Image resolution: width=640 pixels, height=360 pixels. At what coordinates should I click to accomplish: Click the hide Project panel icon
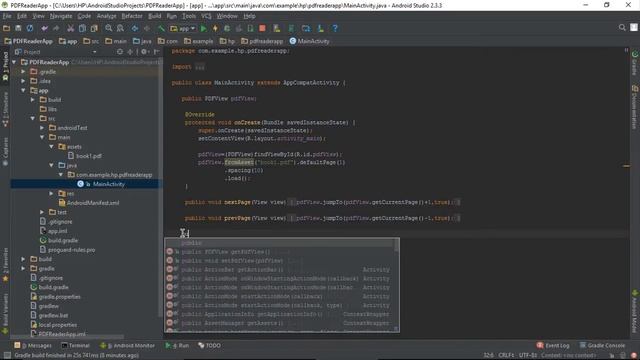[x=156, y=52]
